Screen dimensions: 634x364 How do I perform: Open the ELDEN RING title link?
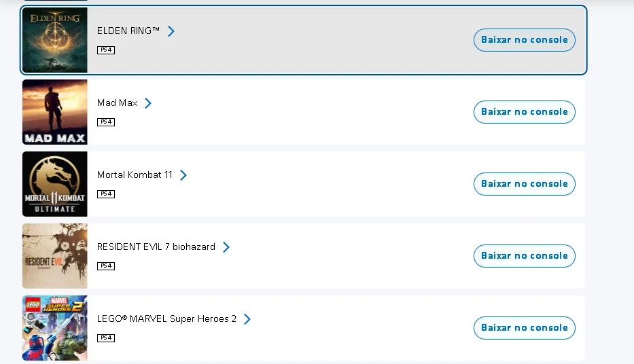click(x=128, y=31)
